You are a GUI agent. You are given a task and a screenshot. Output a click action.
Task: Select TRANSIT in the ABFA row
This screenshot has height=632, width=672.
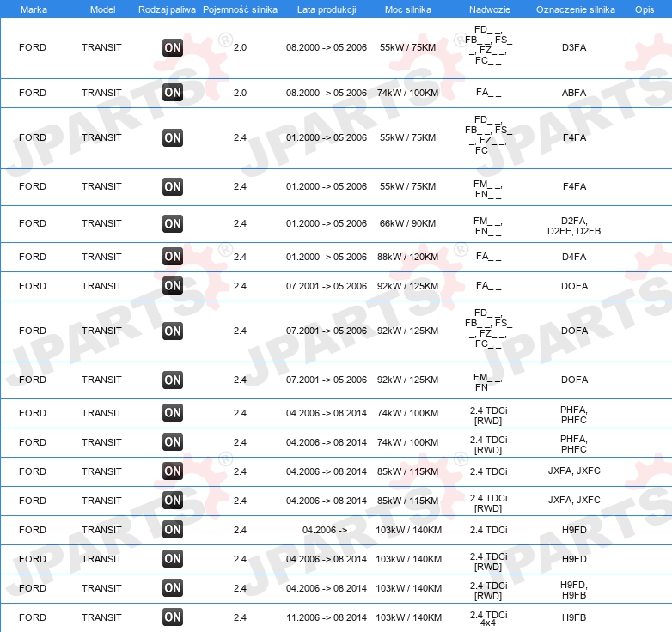click(x=101, y=93)
